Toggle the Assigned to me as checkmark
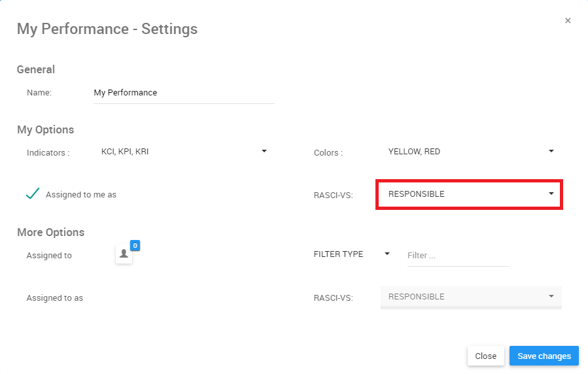Screen dimensions: 588x374 click(x=33, y=194)
